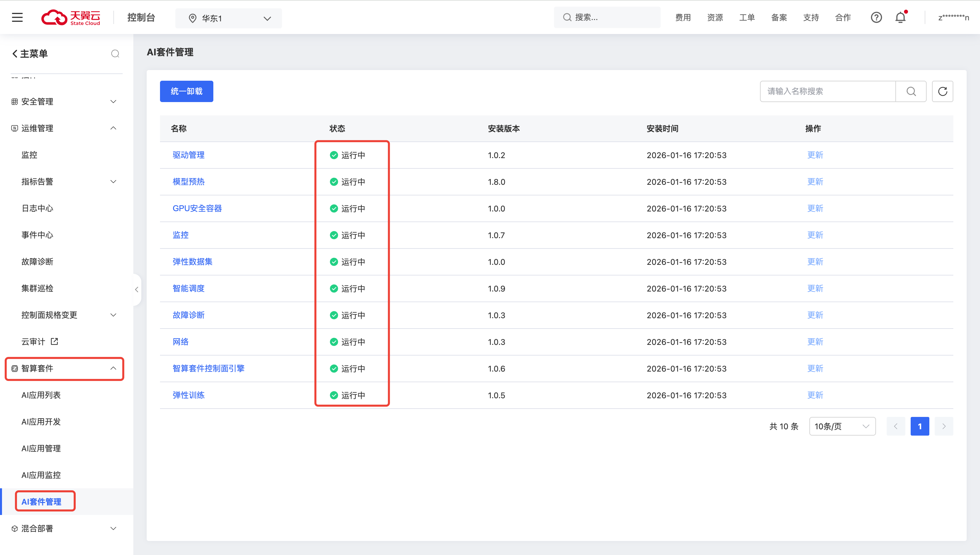Viewport: 980px width, 555px height.
Task: Click 更新 for the 驱动管理 row
Action: pyautogui.click(x=815, y=155)
